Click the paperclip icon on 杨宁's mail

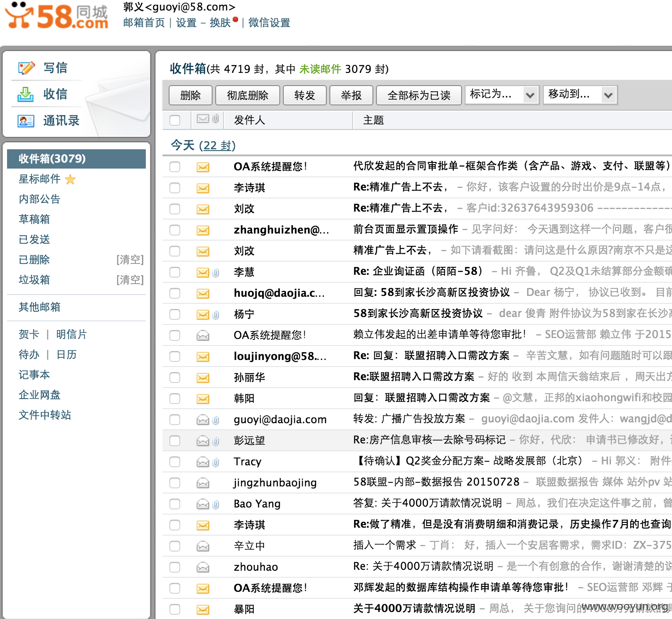(x=216, y=315)
